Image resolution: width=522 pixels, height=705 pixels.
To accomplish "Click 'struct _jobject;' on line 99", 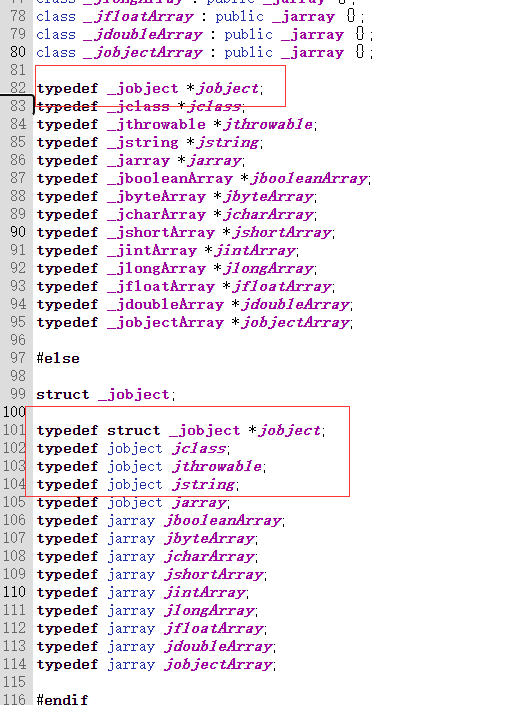I will point(105,394).
